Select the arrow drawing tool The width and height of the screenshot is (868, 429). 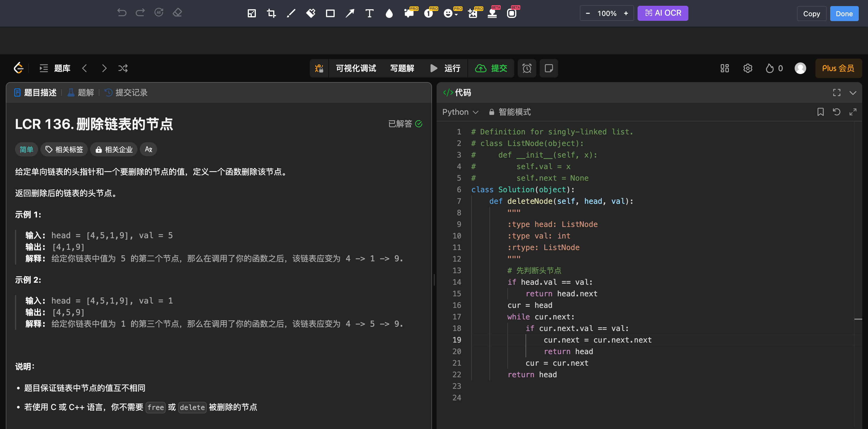(x=350, y=14)
